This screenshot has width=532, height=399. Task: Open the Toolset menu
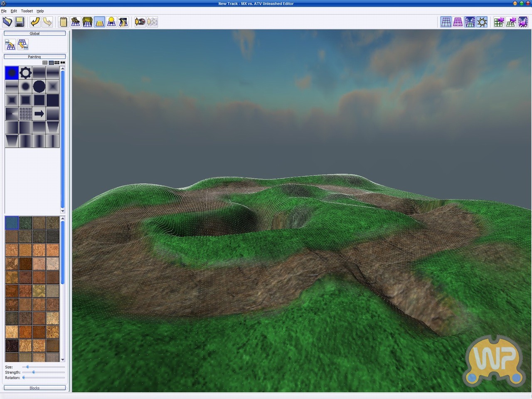[27, 11]
